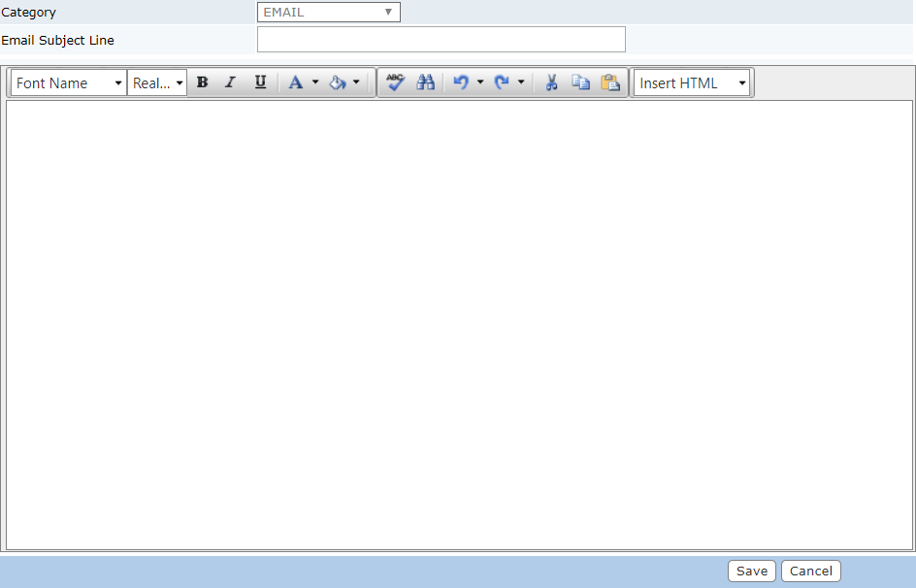Screen dimensions: 916x588
Task: Expand the fill color arrow
Action: click(356, 82)
